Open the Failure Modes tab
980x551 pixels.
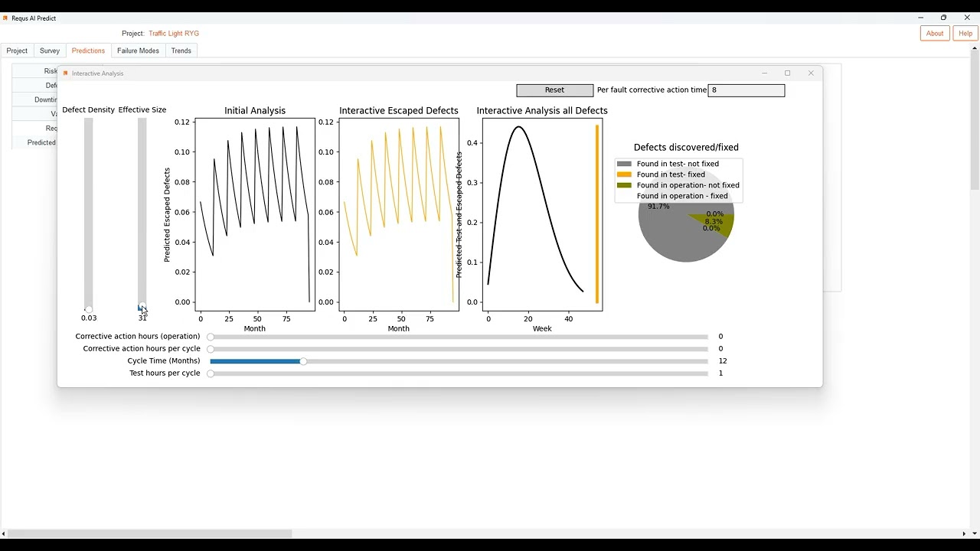[x=138, y=51]
